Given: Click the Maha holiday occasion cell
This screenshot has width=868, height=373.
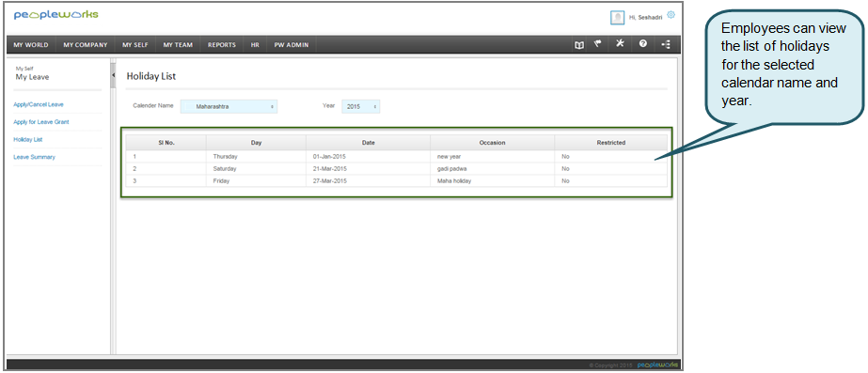Looking at the screenshot, I should pyautogui.click(x=493, y=181).
